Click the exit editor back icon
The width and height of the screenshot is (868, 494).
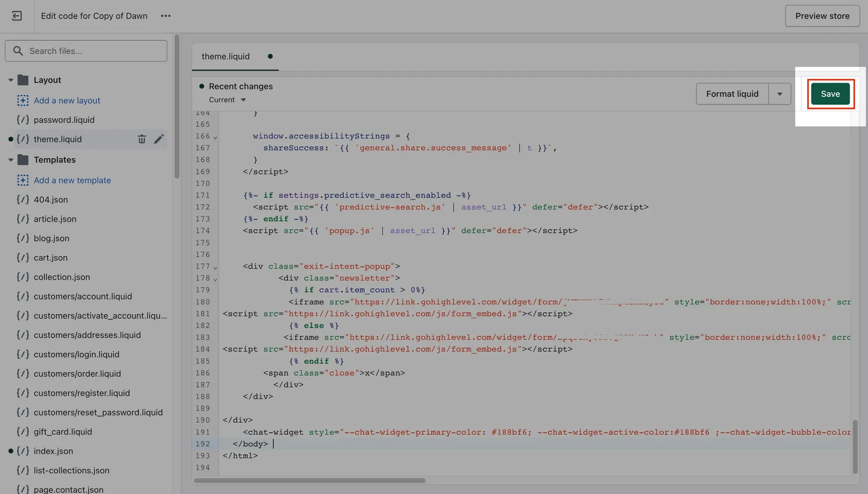point(17,16)
